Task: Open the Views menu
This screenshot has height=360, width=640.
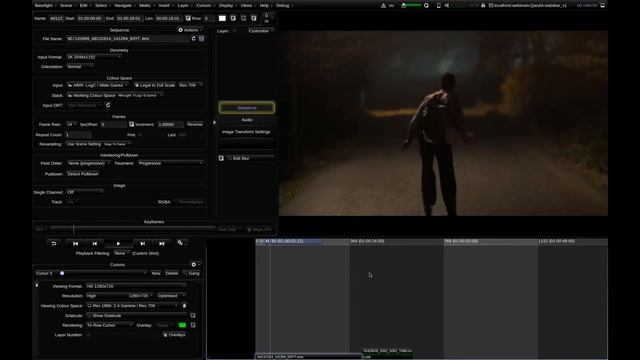Action: click(247, 6)
